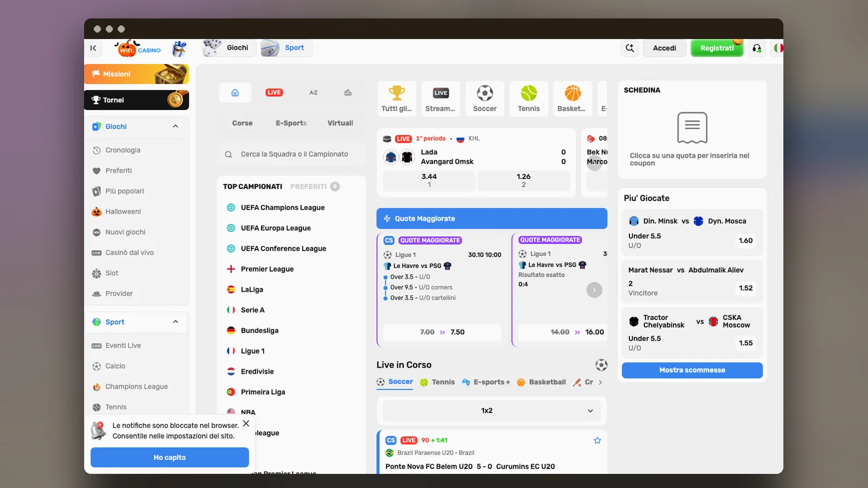Go to sportsbook home icon tab
This screenshot has height=488, width=868.
tap(235, 93)
